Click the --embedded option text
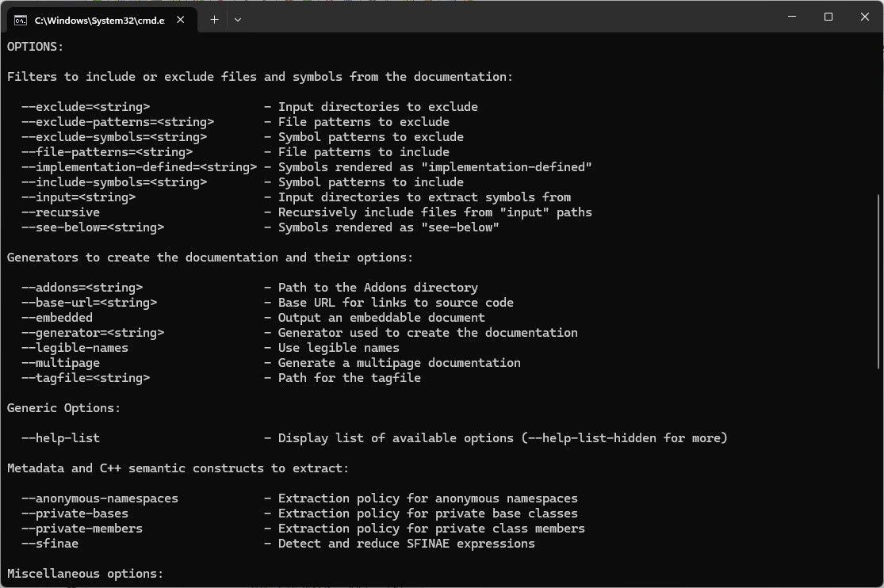The height and width of the screenshot is (588, 884). click(x=57, y=318)
